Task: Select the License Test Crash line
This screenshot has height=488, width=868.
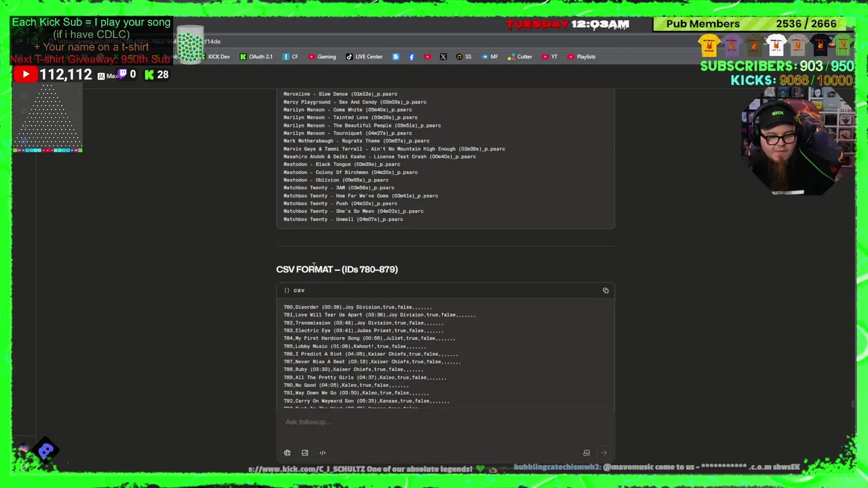Action: [x=380, y=157]
